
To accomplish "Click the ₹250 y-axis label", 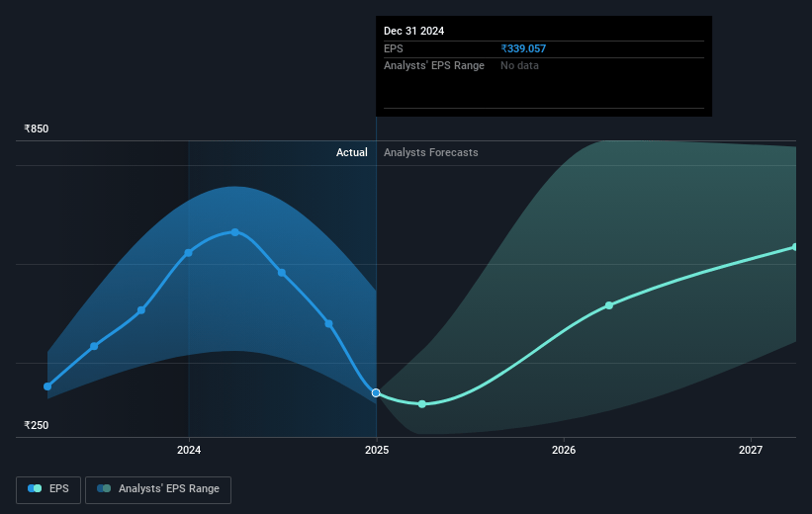I will pos(37,425).
